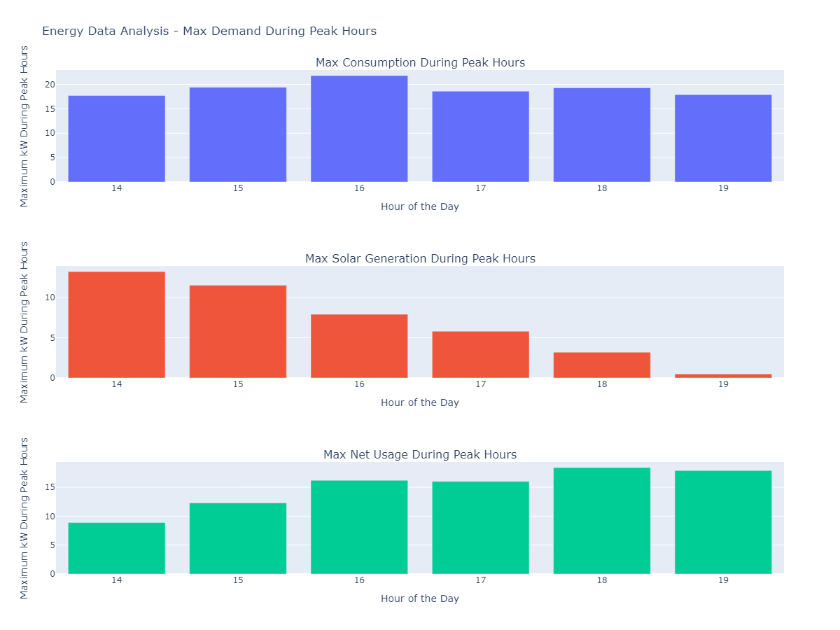Click the y-axis label of the solar generation chart
Screen dimensions: 840x630
click(x=24, y=322)
